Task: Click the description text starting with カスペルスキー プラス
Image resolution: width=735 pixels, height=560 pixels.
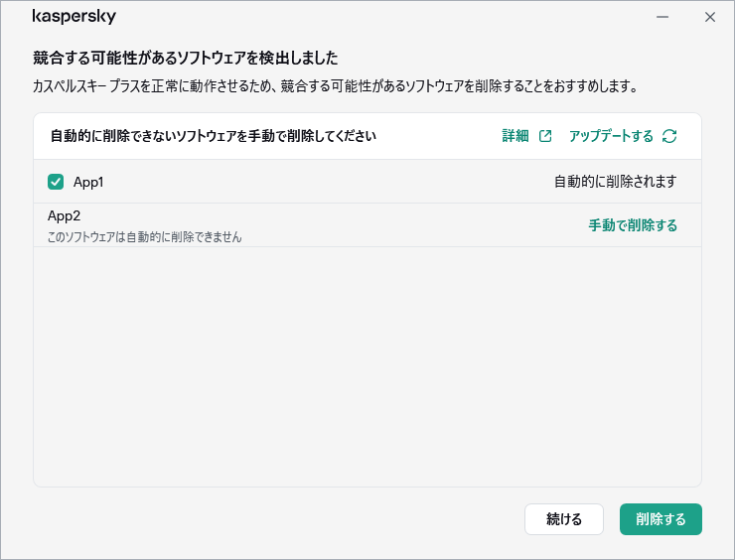Action: 334,86
